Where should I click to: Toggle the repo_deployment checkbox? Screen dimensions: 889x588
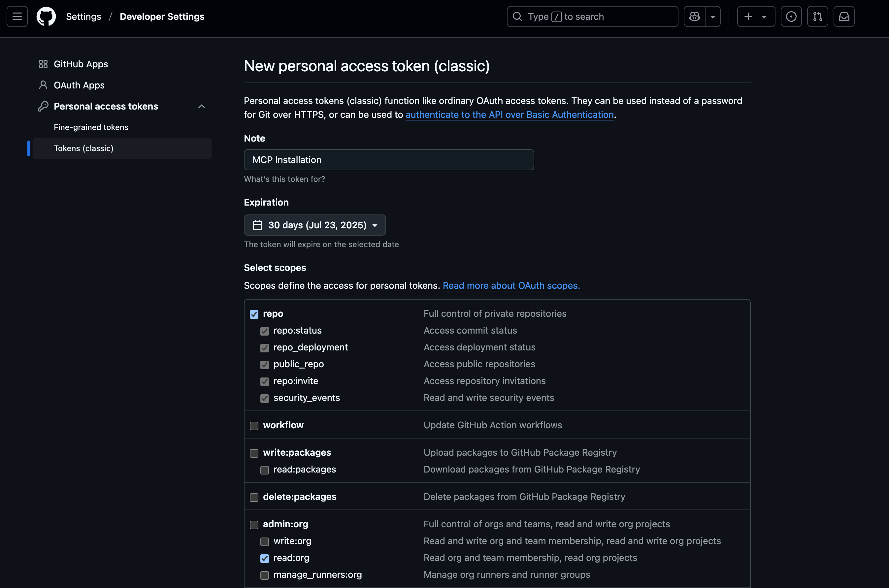tap(265, 348)
